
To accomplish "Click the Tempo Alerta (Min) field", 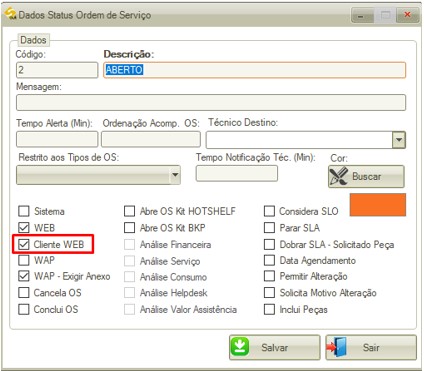I will pos(57,139).
